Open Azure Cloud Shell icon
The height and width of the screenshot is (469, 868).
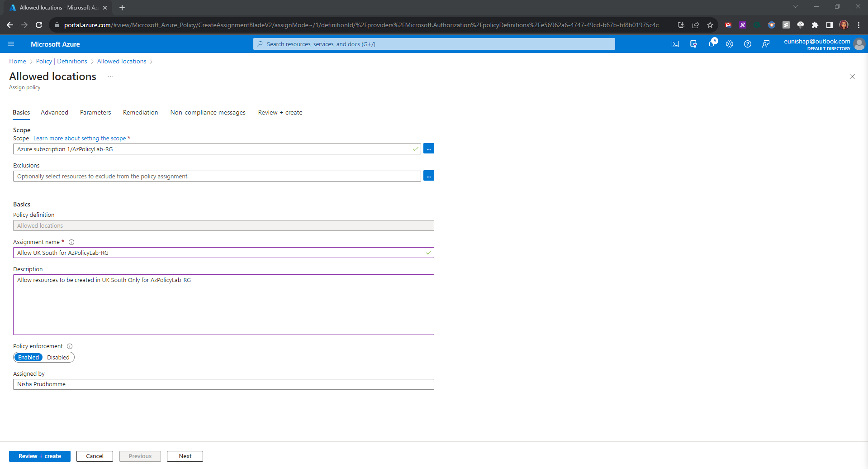coord(675,44)
